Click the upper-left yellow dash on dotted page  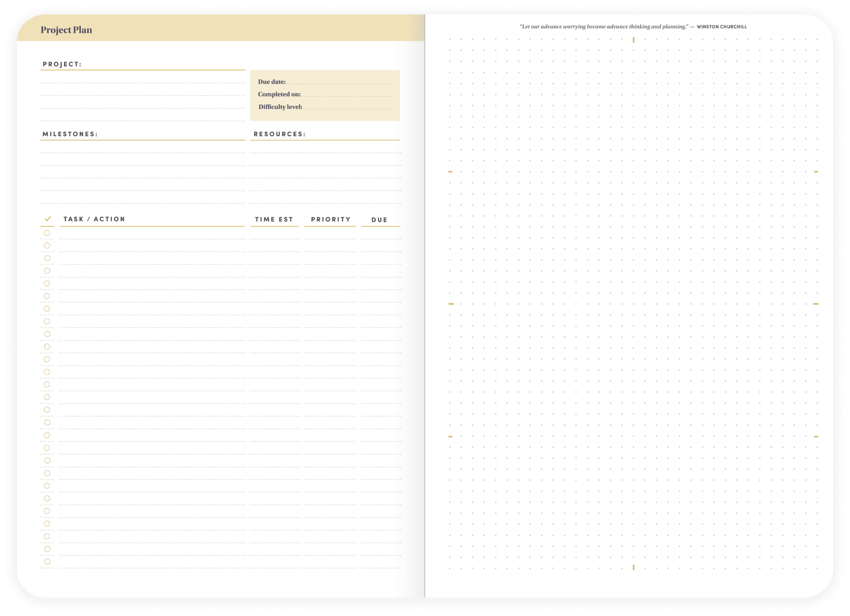pyautogui.click(x=450, y=172)
